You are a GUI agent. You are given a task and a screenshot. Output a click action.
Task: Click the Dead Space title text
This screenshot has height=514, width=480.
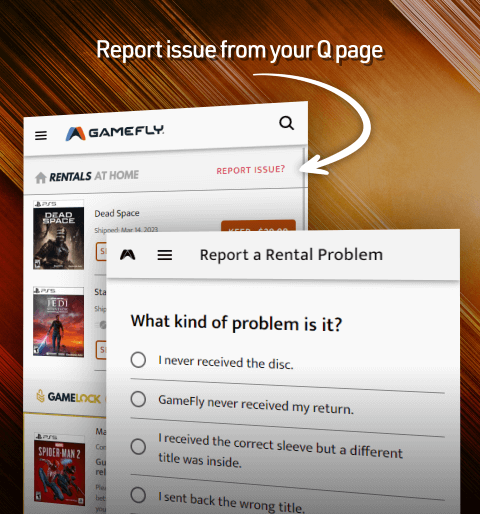pyautogui.click(x=117, y=213)
